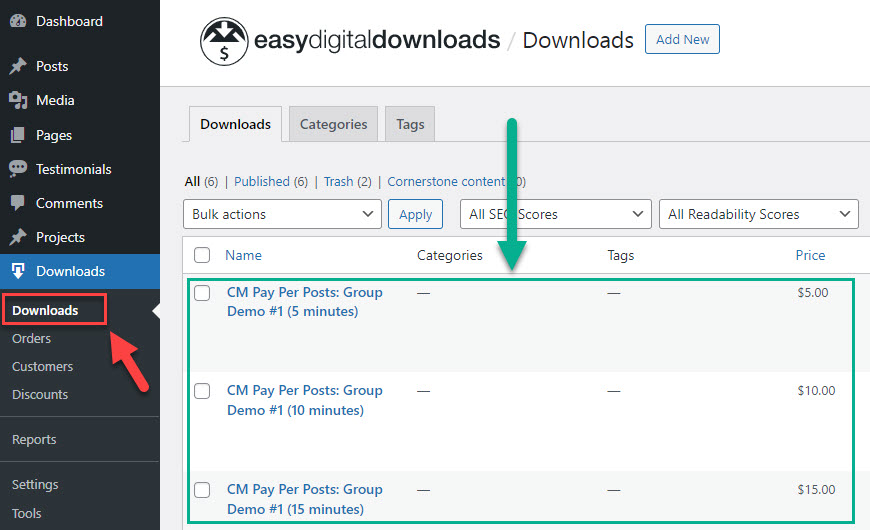Open Pages in the sidebar menu

(54, 135)
